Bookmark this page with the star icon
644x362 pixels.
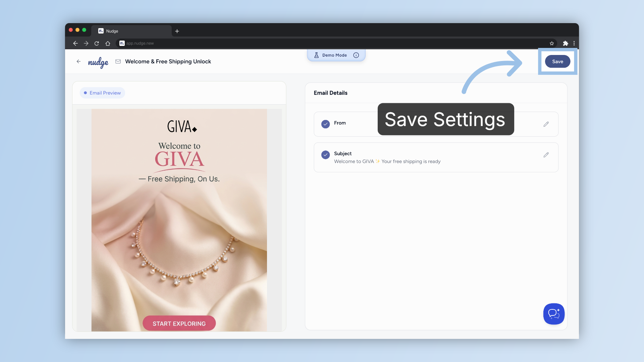point(552,43)
